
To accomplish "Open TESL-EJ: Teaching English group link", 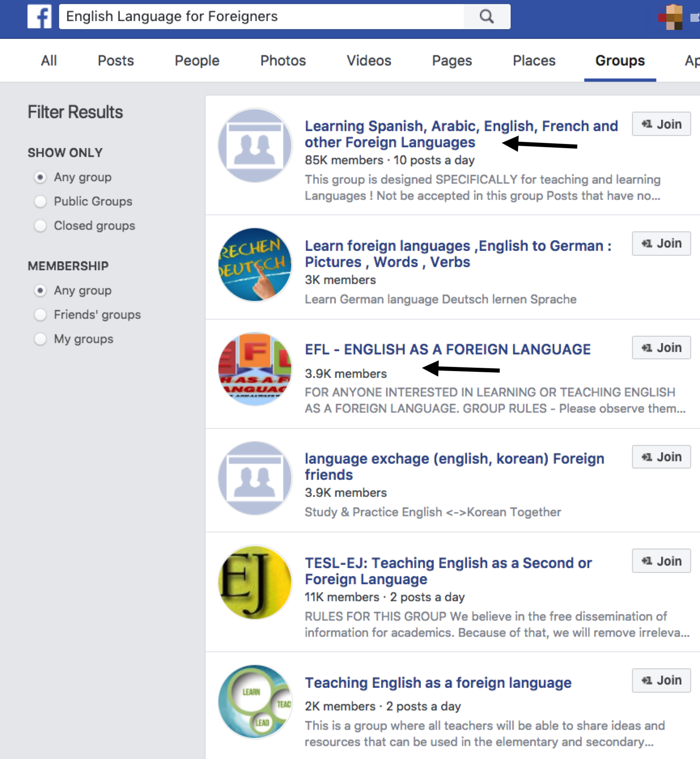I will click(448, 571).
